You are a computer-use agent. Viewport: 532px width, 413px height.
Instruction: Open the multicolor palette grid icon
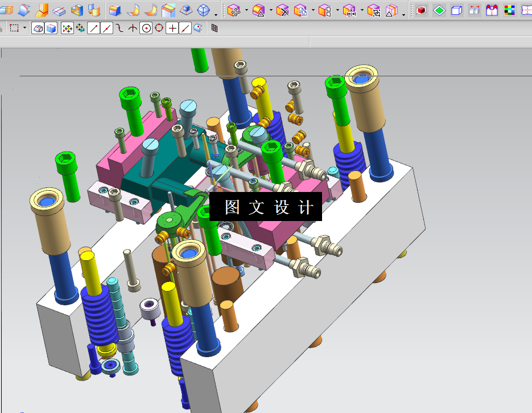pyautogui.click(x=509, y=10)
